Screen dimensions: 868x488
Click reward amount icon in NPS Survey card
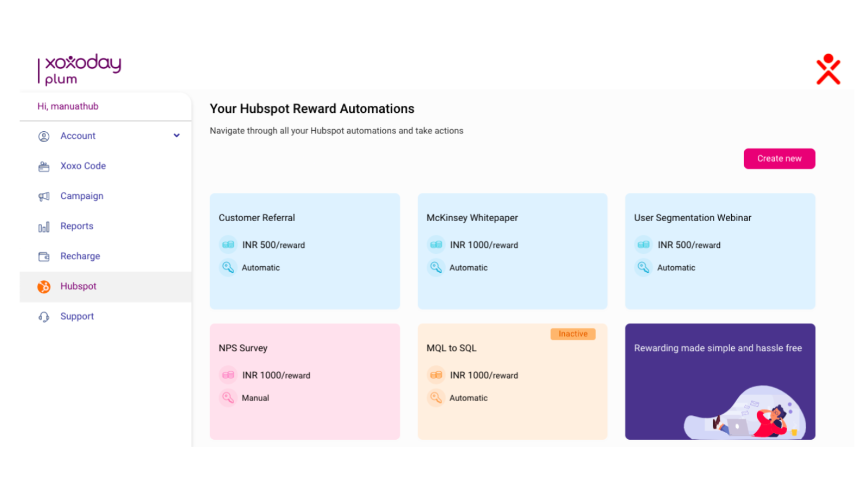coord(228,375)
